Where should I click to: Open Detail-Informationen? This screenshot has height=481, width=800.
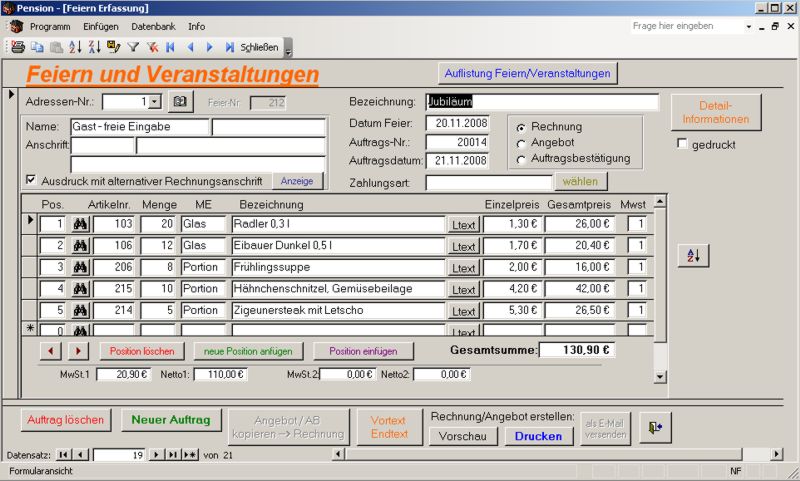[x=716, y=112]
